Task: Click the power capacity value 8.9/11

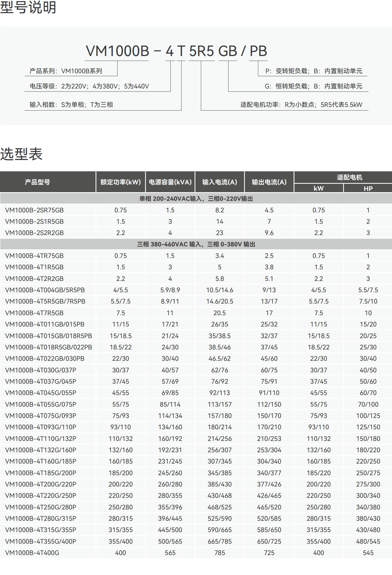Action: (x=170, y=301)
